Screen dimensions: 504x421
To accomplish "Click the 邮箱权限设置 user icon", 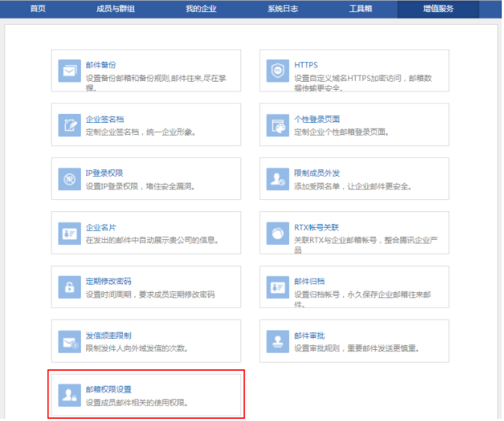I will point(70,396).
